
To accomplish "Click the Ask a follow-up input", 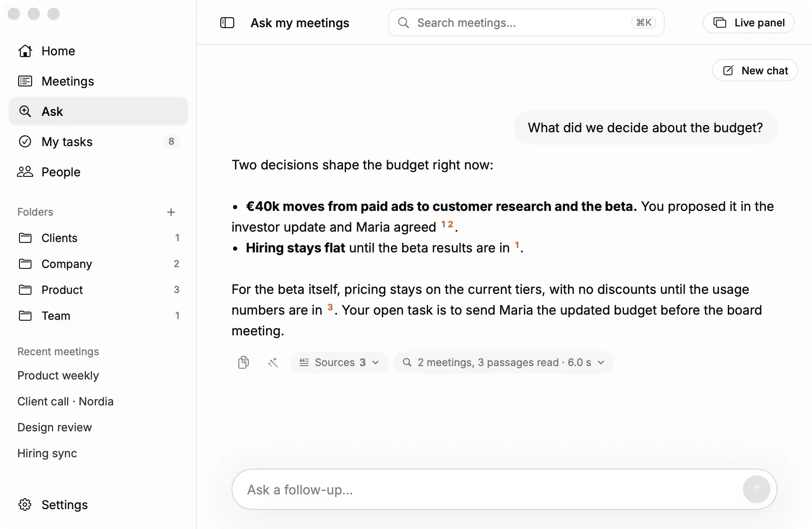I will pos(504,489).
